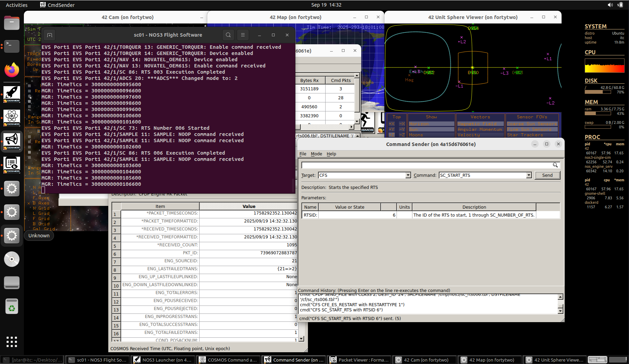The height and width of the screenshot is (364, 629).
Task: Open the Files folder in the dock
Action: 12,23
